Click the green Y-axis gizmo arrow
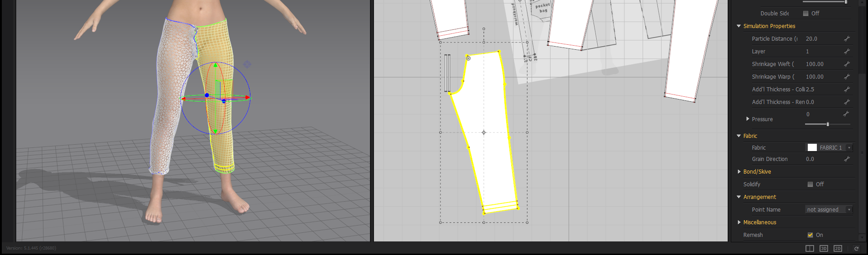The width and height of the screenshot is (868, 255). pos(216,65)
